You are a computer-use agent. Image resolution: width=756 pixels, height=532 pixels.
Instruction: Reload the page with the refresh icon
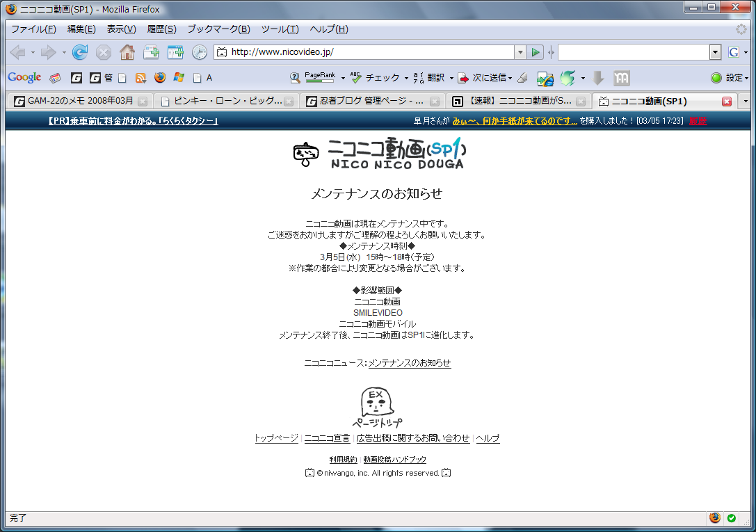point(80,52)
